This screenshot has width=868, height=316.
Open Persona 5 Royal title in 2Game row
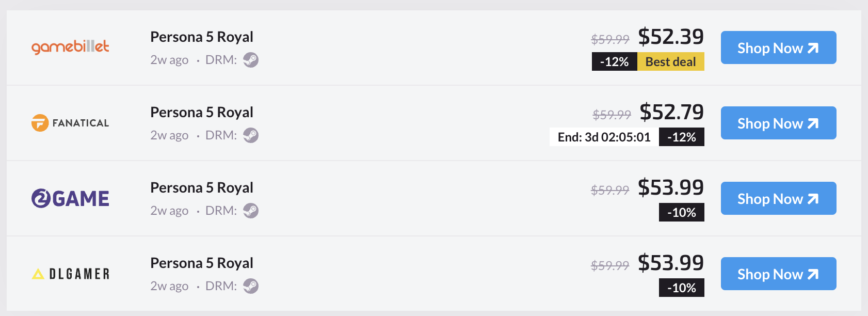point(202,187)
